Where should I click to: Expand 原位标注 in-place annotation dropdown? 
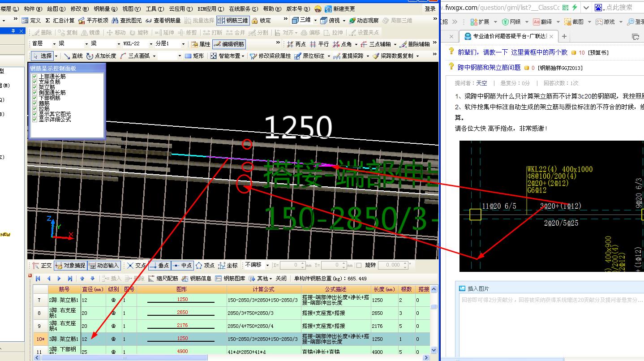pos(328,56)
